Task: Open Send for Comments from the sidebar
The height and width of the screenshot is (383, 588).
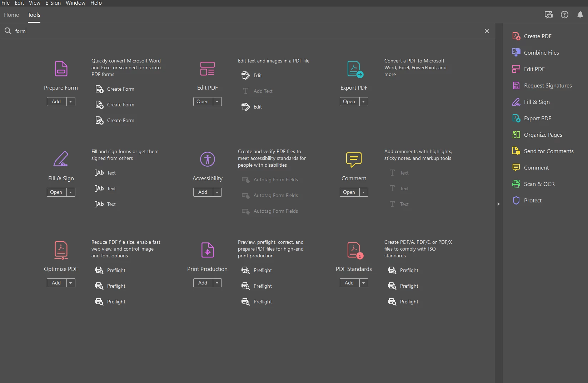Action: [x=543, y=151]
